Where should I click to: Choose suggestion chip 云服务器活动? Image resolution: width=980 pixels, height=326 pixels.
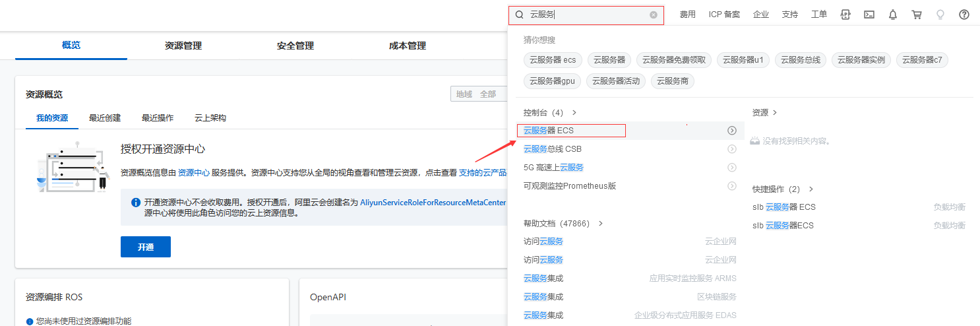616,81
